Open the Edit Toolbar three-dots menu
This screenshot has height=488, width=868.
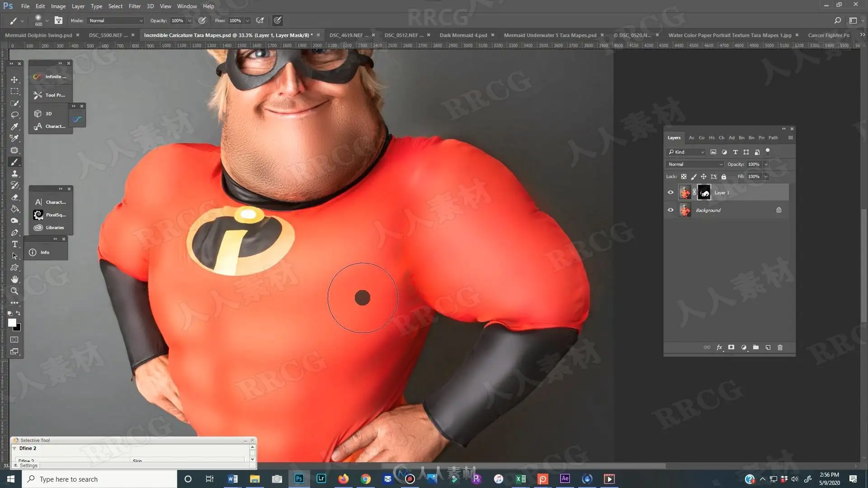pos(14,303)
